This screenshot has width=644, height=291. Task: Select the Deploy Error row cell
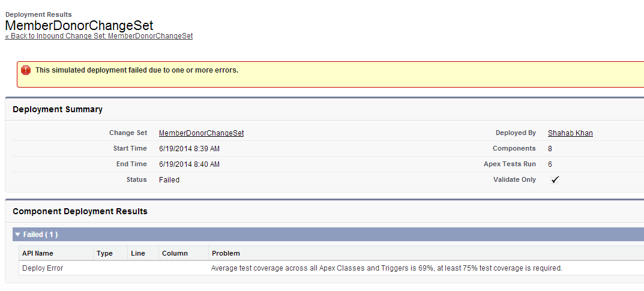pyautogui.click(x=43, y=268)
